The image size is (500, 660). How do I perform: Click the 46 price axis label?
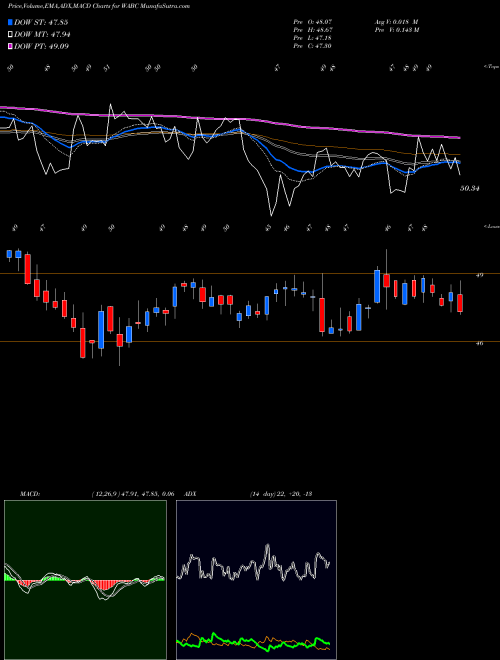[x=479, y=343]
